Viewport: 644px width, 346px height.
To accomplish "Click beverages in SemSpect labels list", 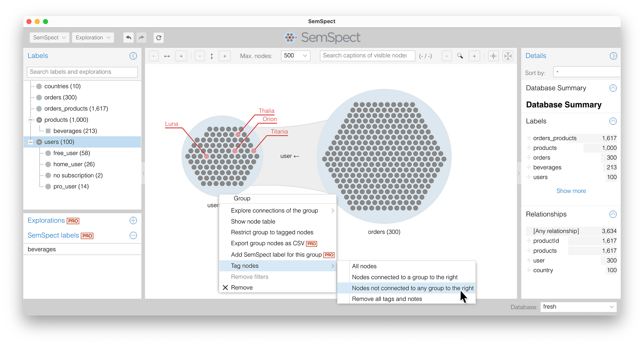I will 82,249.
